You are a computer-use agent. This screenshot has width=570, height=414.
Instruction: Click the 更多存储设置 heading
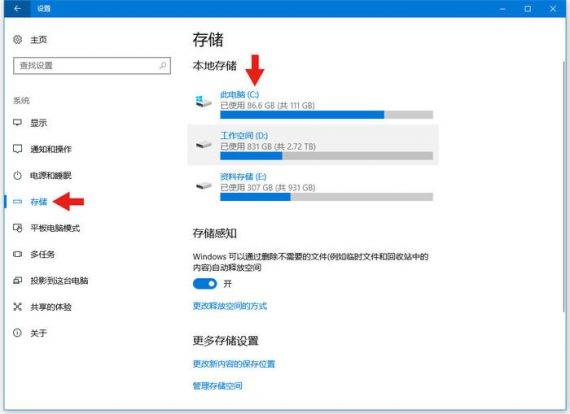click(x=225, y=341)
